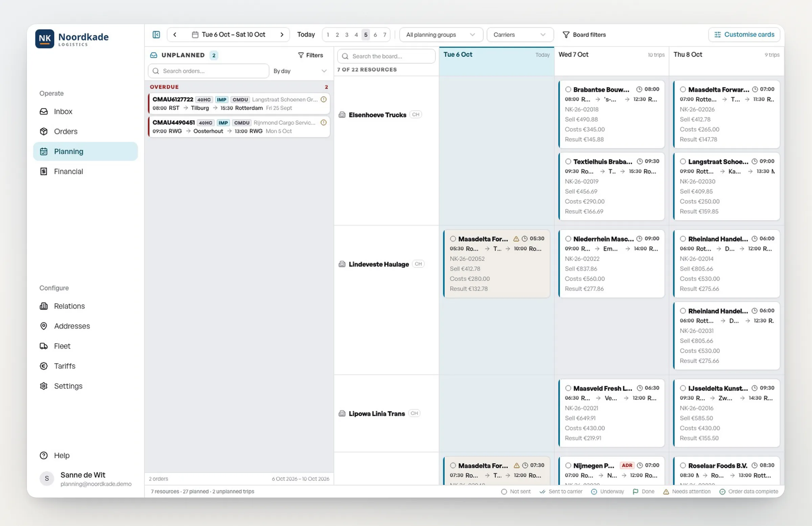
Task: Click ADR badge on Nijmegen card
Action: click(627, 466)
